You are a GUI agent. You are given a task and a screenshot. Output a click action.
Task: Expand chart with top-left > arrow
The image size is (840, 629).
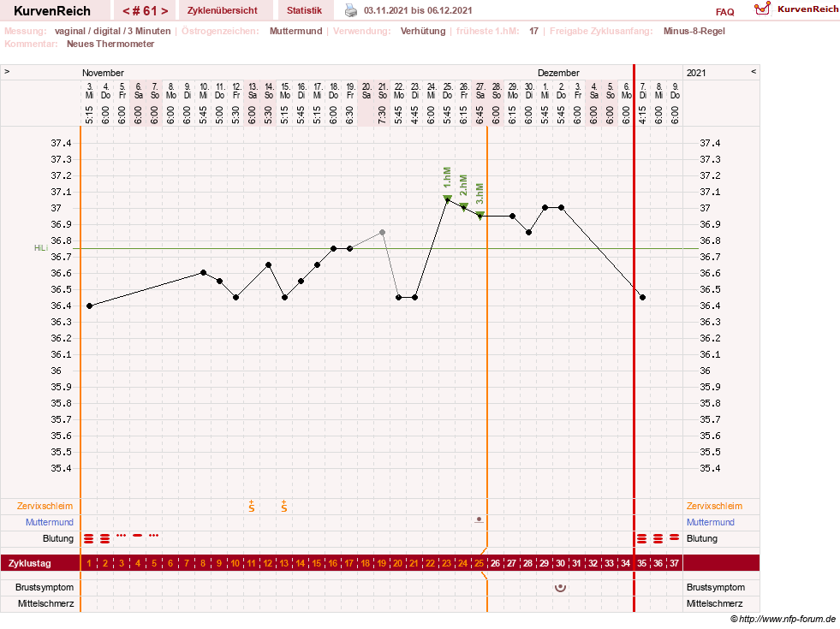click(7, 71)
